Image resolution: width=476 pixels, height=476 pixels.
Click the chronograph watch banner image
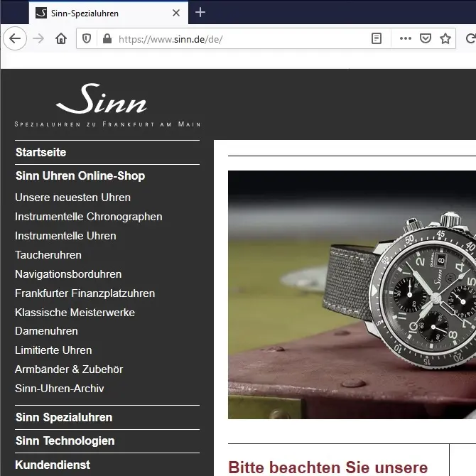point(352,294)
